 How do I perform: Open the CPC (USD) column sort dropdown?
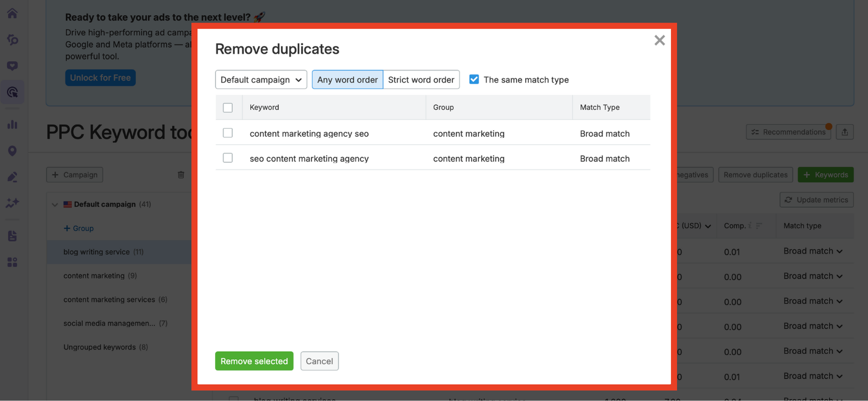click(x=708, y=226)
